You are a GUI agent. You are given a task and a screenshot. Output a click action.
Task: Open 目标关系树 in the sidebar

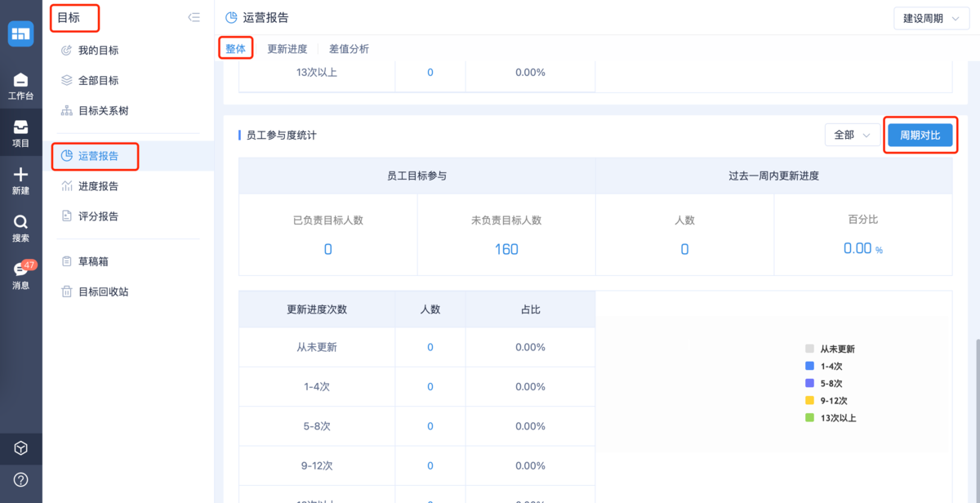coord(103,111)
